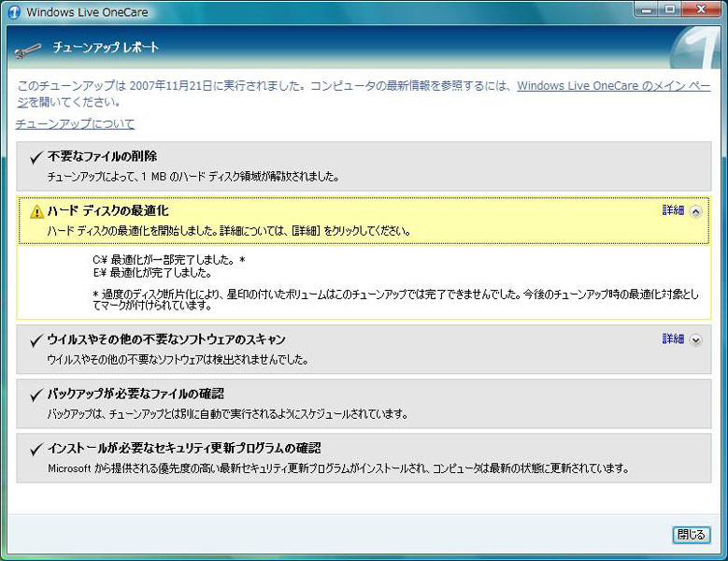Screen dimensions: 728x561
Task: Click 詳細 in the virus scan section
Action: (673, 339)
